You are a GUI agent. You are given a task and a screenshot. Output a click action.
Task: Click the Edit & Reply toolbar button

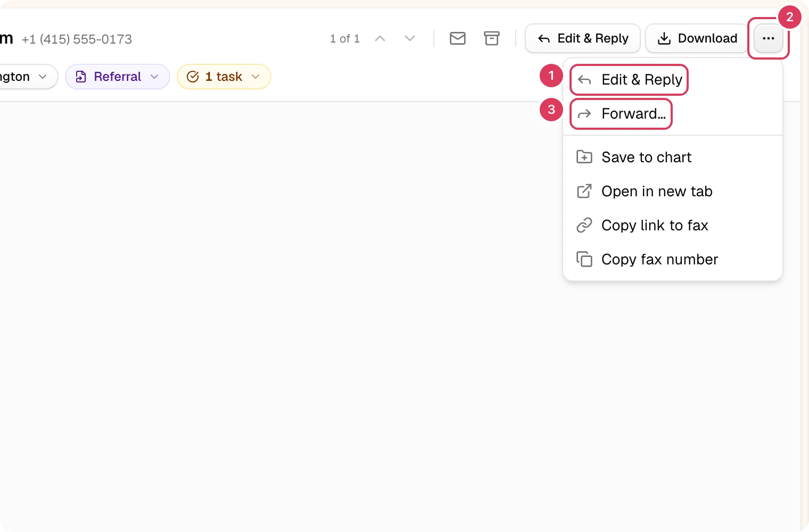coord(583,38)
